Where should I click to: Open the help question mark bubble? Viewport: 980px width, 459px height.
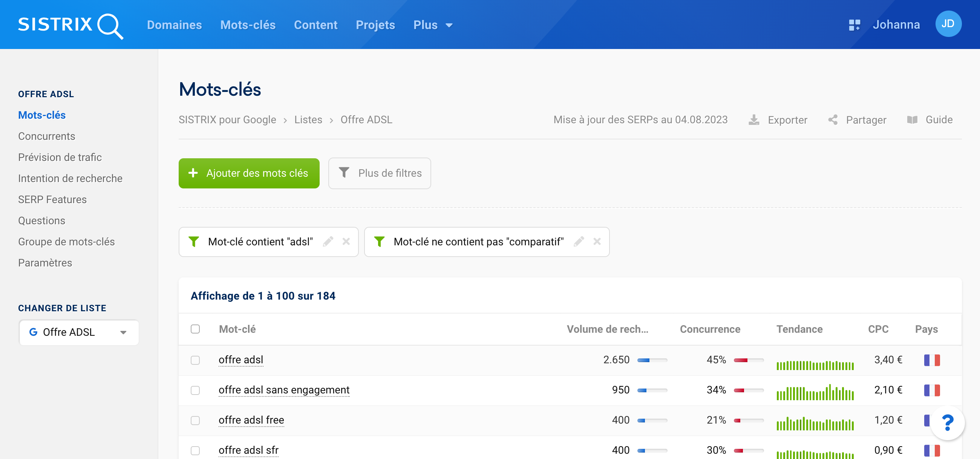[947, 422]
